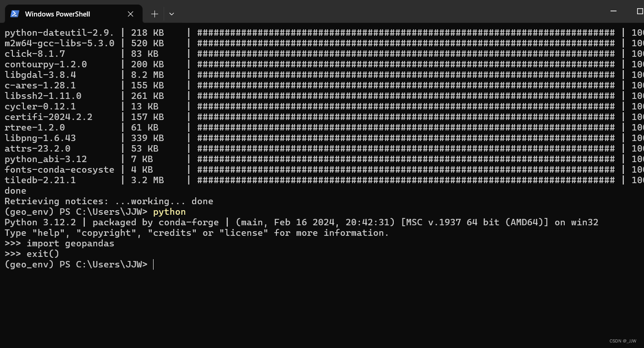Click the python_abi-3.12 package name
Image resolution: width=644 pixels, height=348 pixels.
[46, 159]
